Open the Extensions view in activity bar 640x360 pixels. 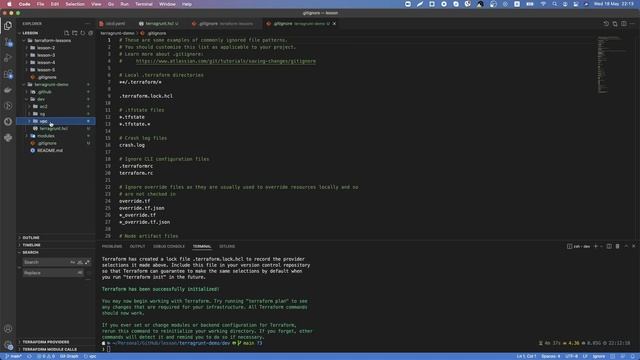(x=8, y=74)
